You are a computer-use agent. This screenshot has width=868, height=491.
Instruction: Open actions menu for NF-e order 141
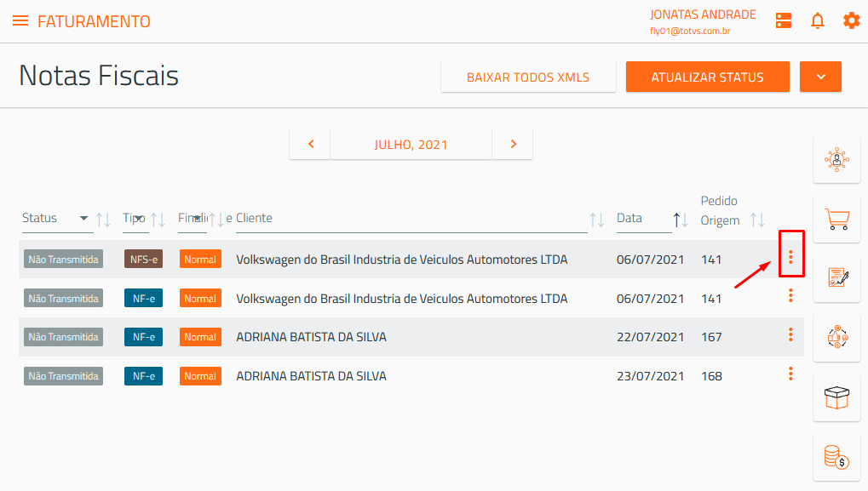[790, 296]
